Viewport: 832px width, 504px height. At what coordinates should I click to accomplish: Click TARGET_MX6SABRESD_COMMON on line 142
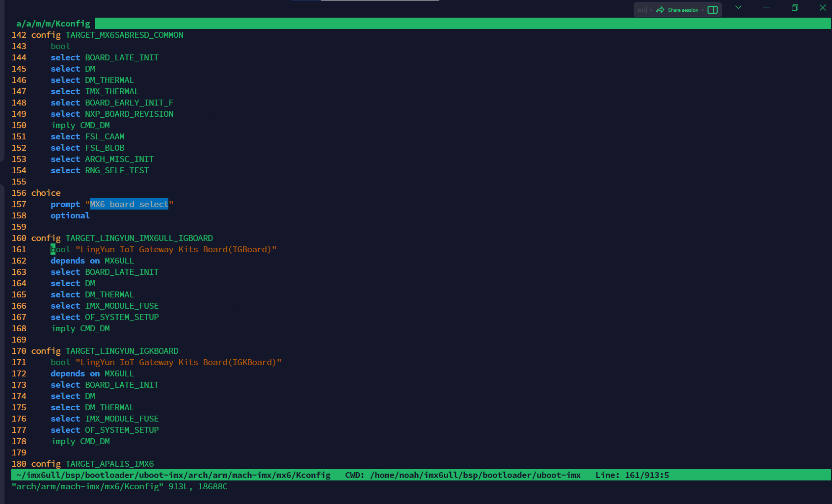click(124, 35)
